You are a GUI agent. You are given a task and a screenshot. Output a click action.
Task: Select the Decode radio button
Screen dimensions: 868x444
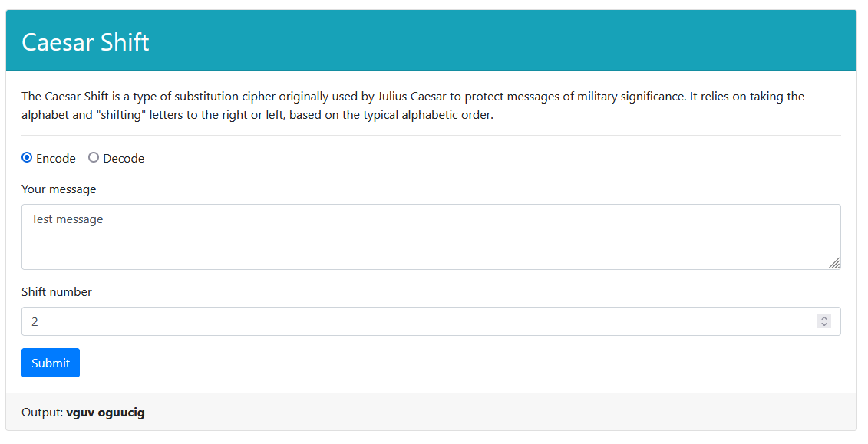point(94,157)
